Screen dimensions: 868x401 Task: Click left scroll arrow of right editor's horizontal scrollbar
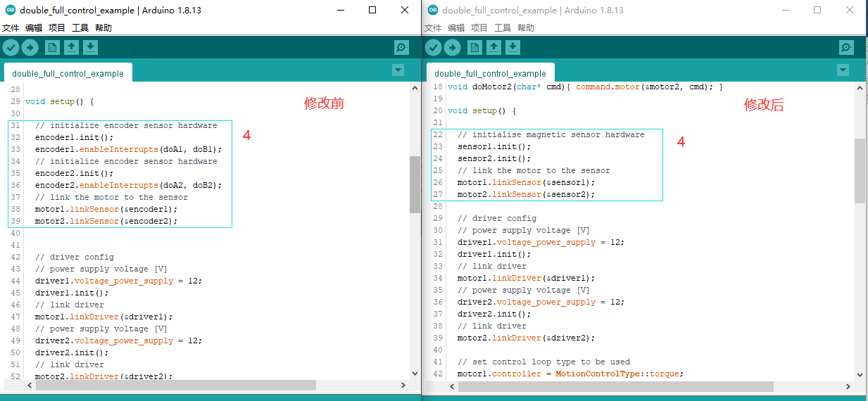point(452,386)
